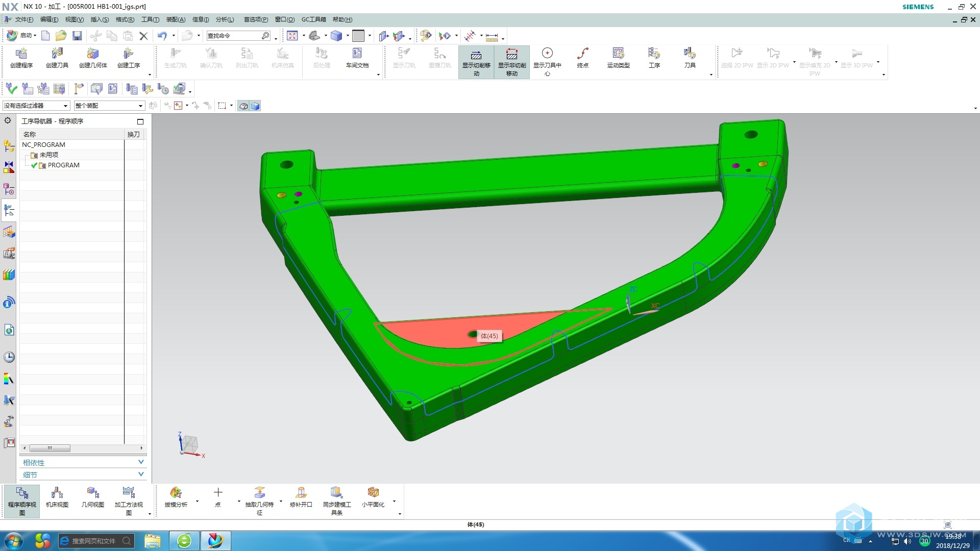Maximize the 工序导航器 navigator panel checkbox

[140, 121]
